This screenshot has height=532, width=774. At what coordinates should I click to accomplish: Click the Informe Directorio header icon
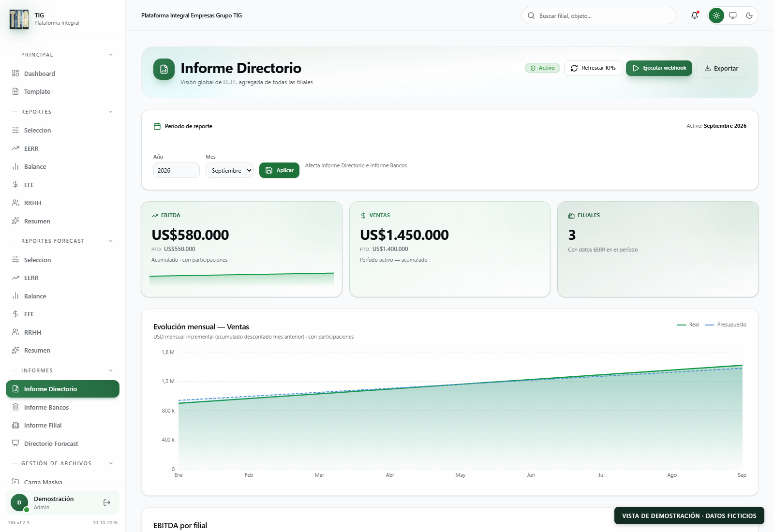164,69
